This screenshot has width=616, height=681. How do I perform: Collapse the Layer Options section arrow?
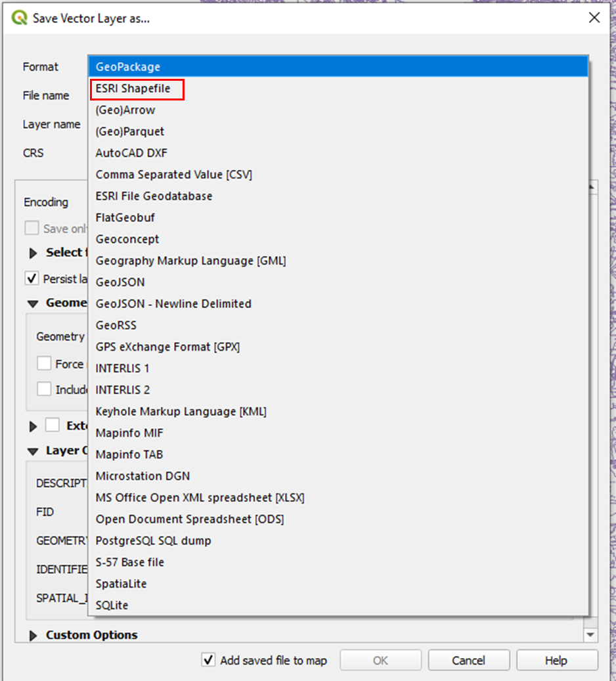[33, 452]
